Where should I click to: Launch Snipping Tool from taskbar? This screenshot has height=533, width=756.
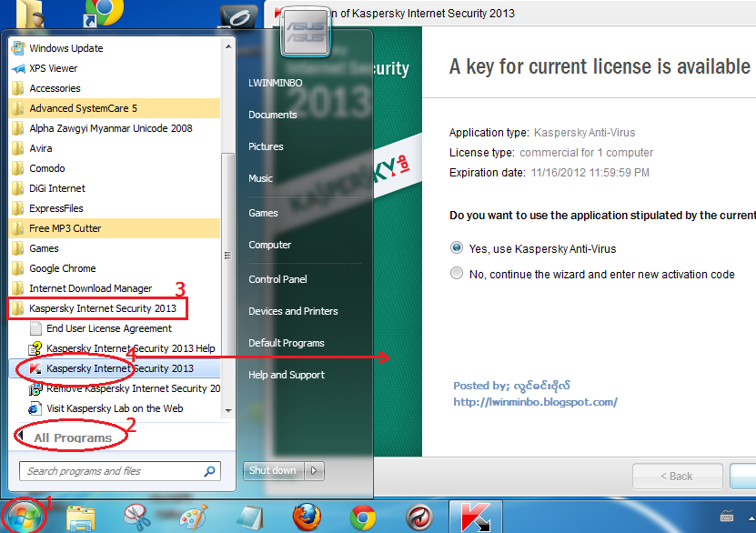tap(137, 518)
